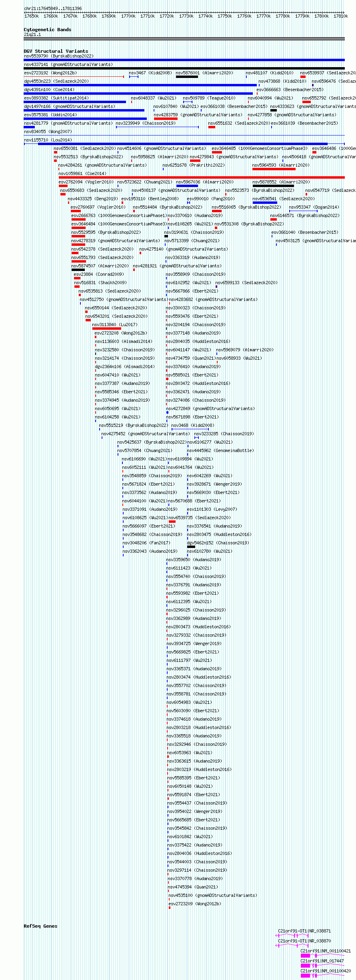Select the nsv5964593 (Almarri2020) red bar
The width and height of the screenshot is (356, 980).
click(x=274, y=169)
